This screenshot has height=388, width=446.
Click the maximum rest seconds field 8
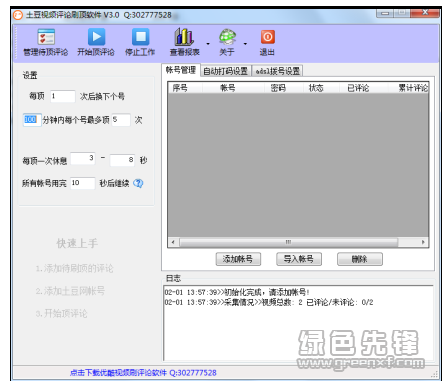tap(122, 160)
